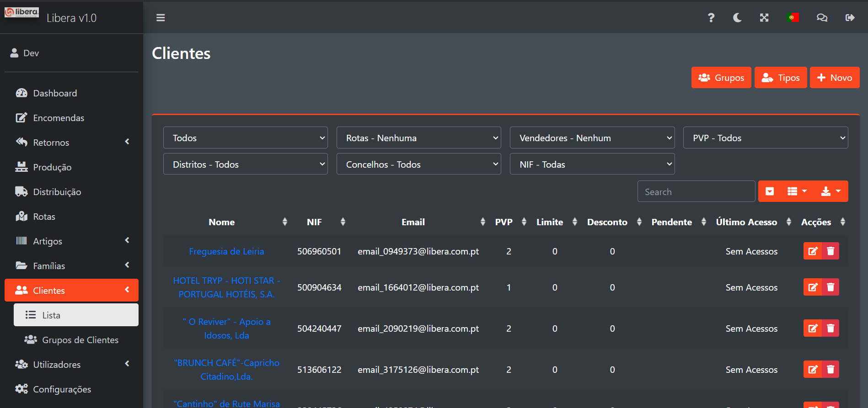This screenshot has width=868, height=408.
Task: Open the table columns view dropdown
Action: coord(797,191)
